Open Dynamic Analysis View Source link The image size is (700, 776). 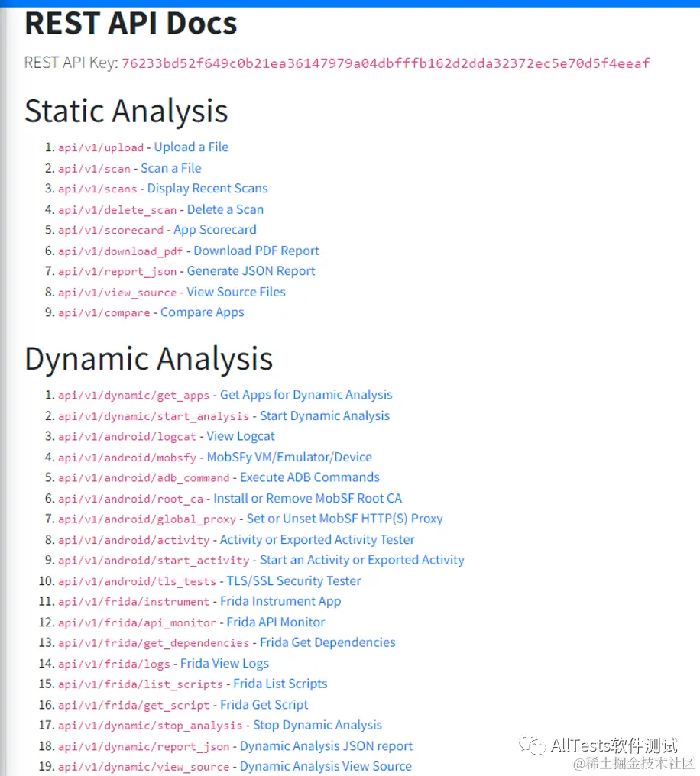point(326,765)
